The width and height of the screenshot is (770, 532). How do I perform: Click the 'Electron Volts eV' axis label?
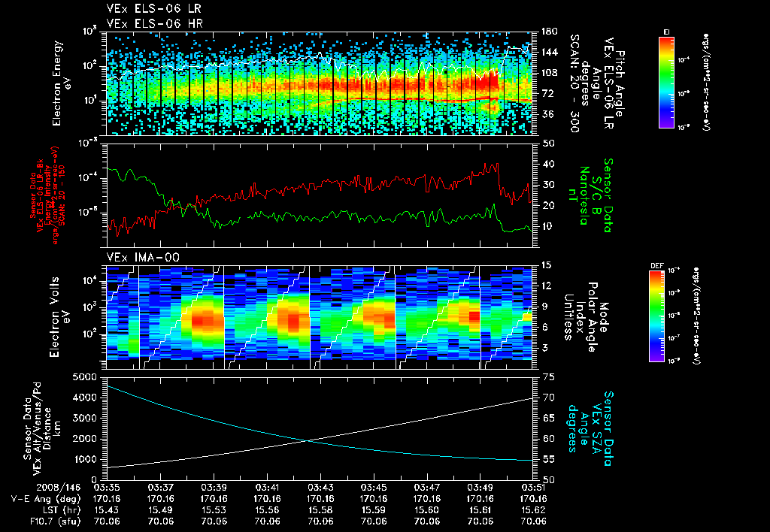[60, 317]
